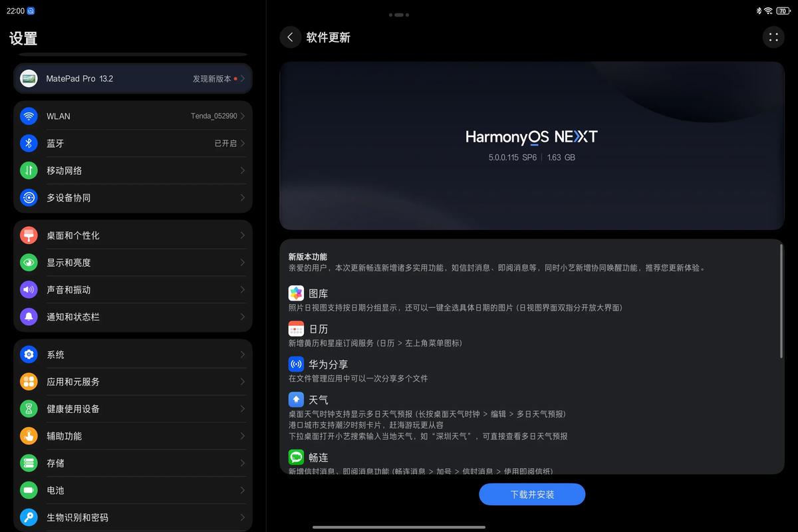Expand 多设备协同 with its chevron

coord(243,198)
